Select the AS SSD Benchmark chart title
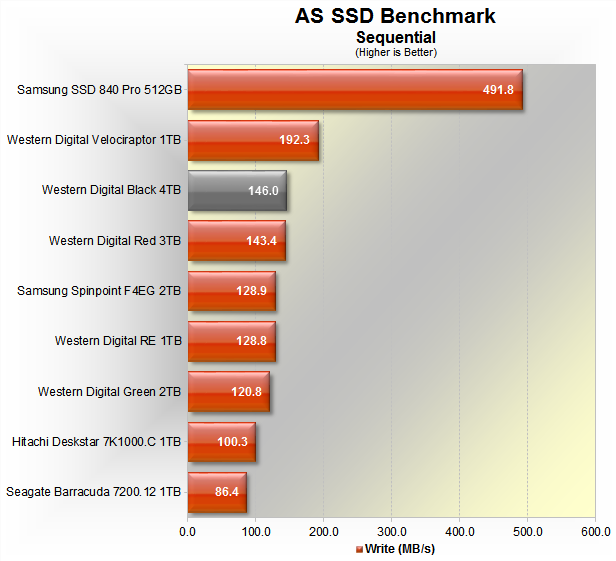 pyautogui.click(x=395, y=16)
